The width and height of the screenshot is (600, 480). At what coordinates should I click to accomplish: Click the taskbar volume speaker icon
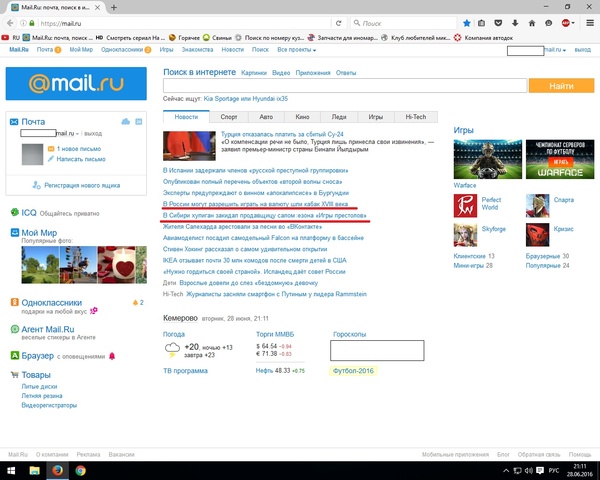[528, 470]
